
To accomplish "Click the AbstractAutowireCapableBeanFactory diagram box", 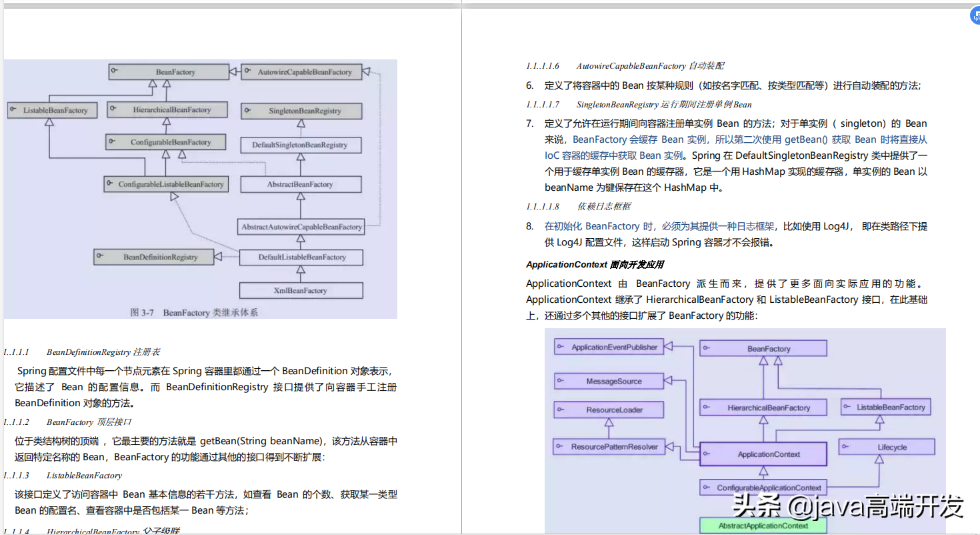I will pos(301,227).
